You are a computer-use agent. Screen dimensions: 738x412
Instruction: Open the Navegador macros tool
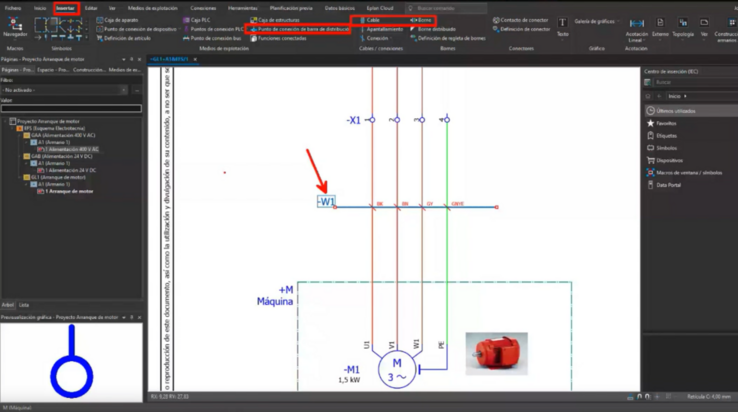15,27
